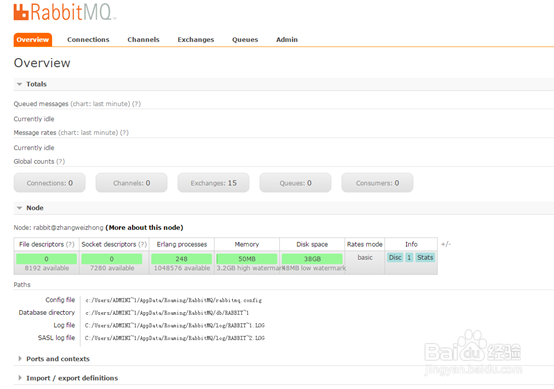The width and height of the screenshot is (554, 389).
Task: Click the Paths label
Action: click(x=22, y=285)
